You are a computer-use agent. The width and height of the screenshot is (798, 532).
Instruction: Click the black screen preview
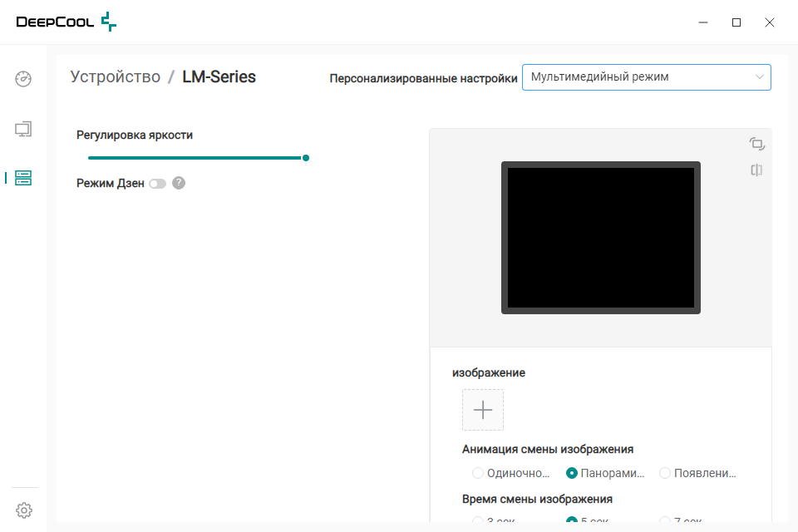point(601,238)
